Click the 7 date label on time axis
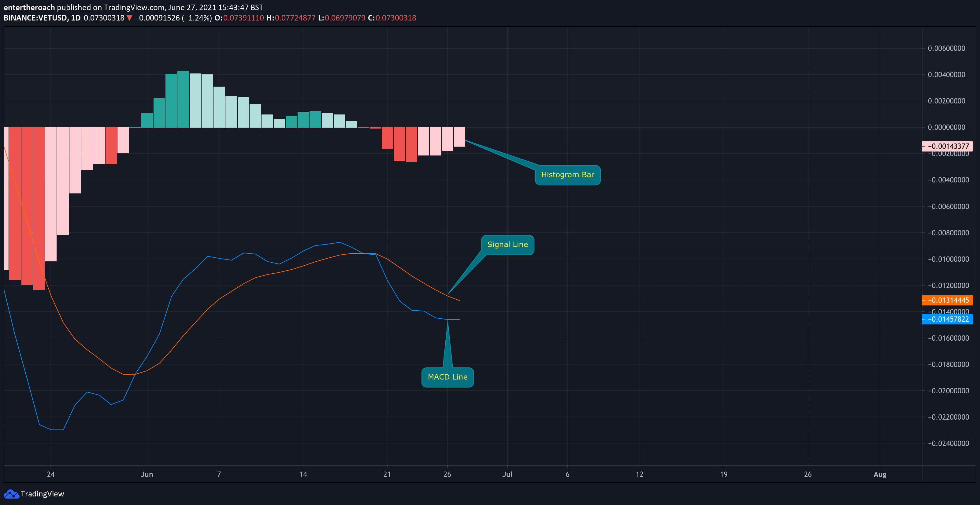This screenshot has width=980, height=505. [x=219, y=475]
